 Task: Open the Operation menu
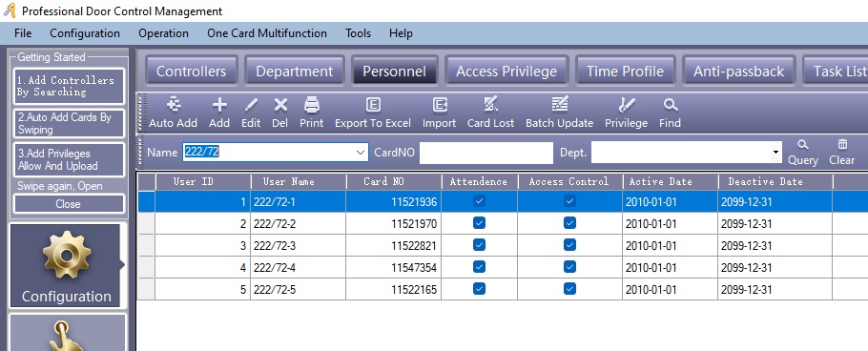coord(163,33)
